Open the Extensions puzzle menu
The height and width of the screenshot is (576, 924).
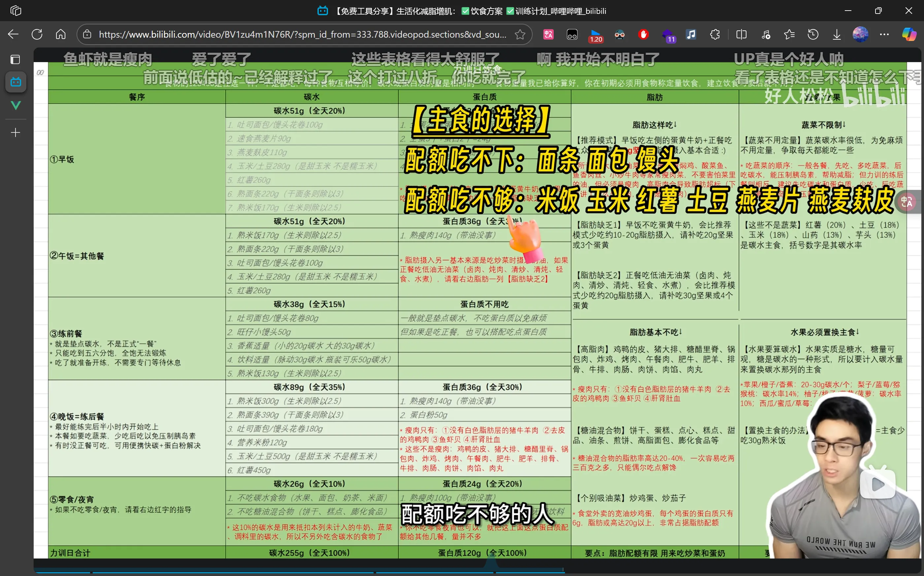point(715,35)
